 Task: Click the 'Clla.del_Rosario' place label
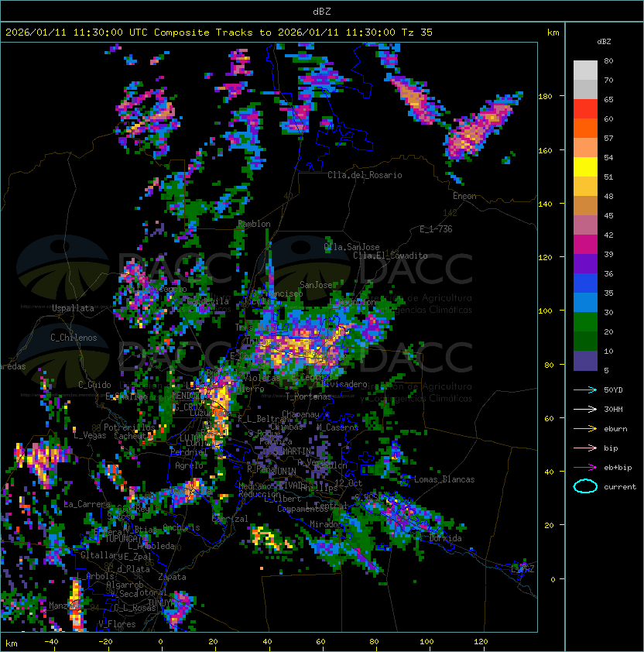365,175
